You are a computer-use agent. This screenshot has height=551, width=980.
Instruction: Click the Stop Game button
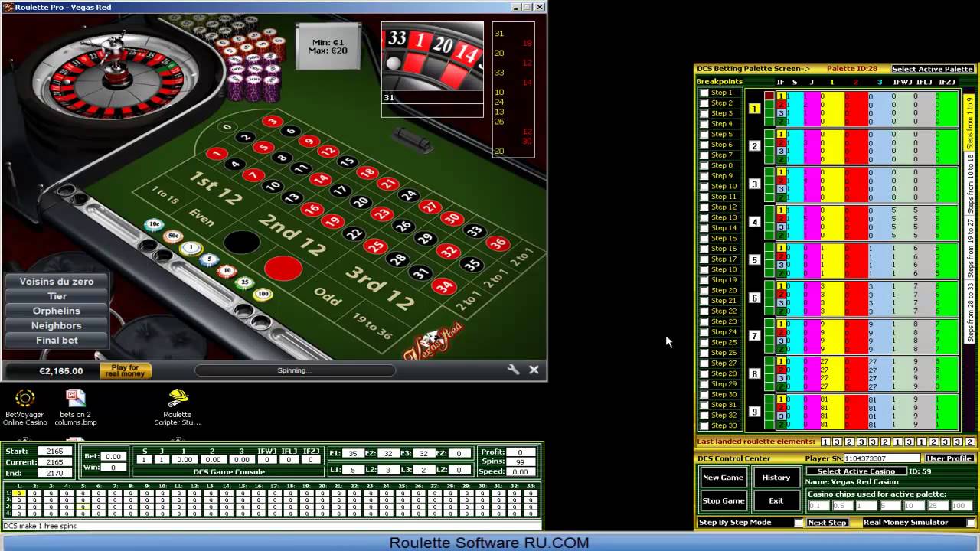(x=723, y=500)
